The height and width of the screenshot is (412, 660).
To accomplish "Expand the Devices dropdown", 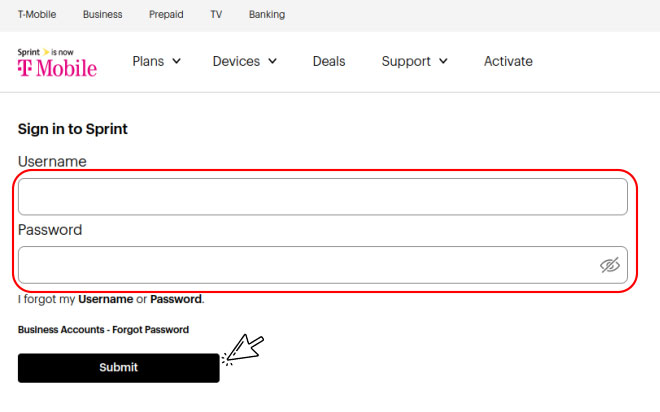I will [245, 61].
